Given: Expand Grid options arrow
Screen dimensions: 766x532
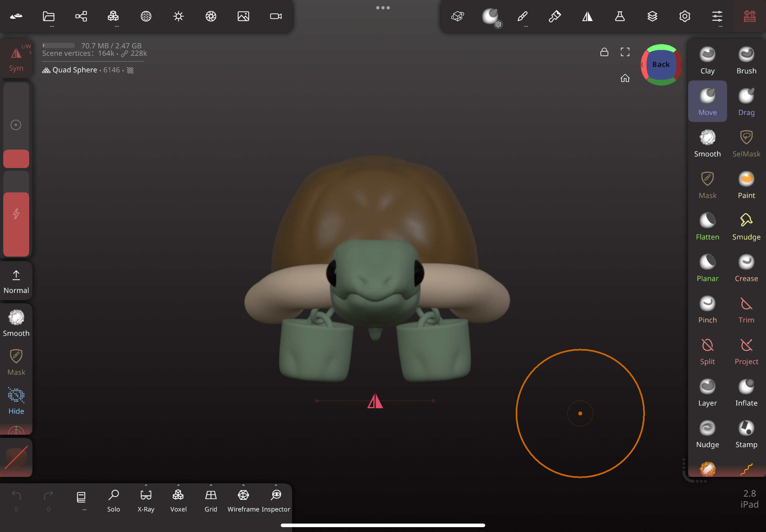Looking at the screenshot, I should [x=211, y=485].
